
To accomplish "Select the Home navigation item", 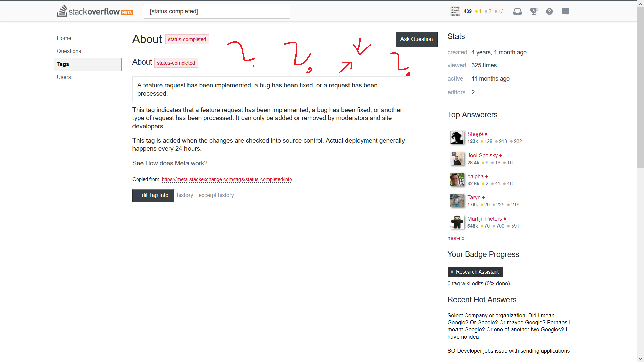I will (x=64, y=38).
